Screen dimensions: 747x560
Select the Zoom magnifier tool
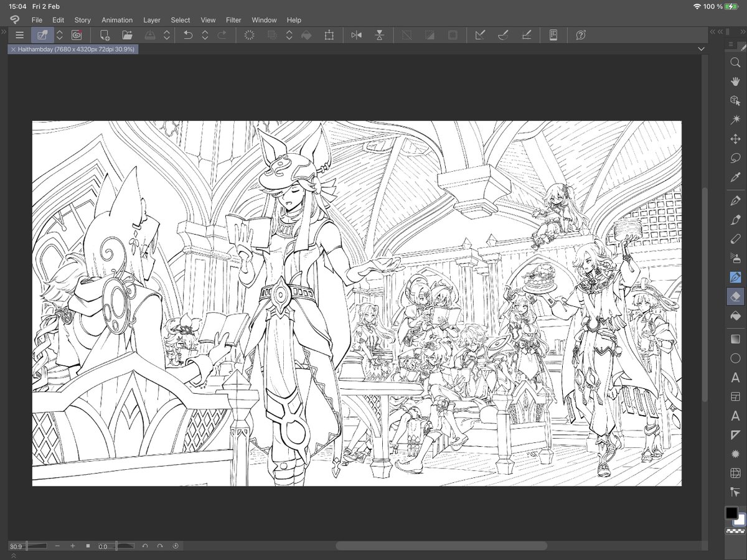click(x=735, y=62)
